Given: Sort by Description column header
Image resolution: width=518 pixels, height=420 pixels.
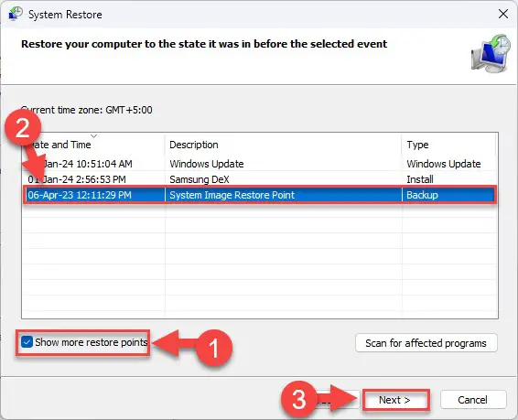Looking at the screenshot, I should coord(283,145).
